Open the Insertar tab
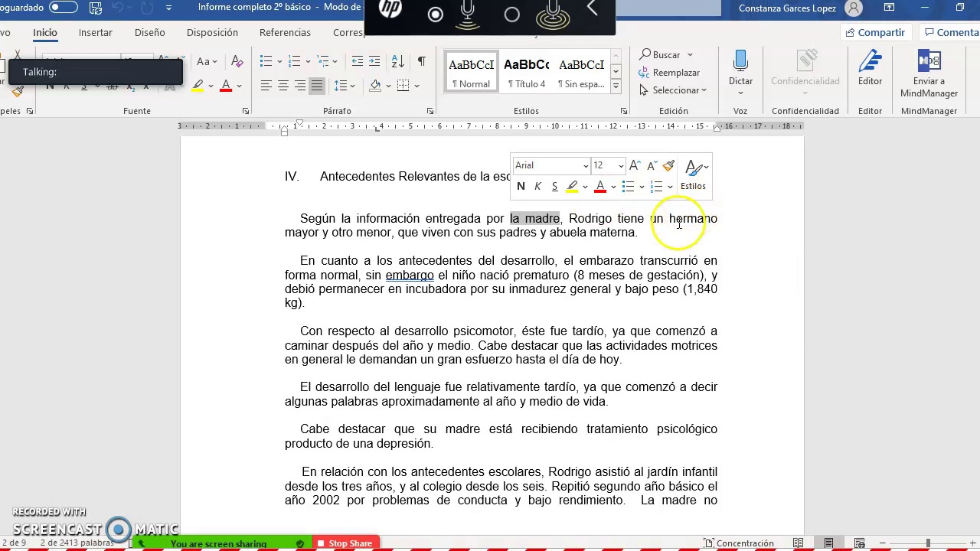 click(96, 33)
